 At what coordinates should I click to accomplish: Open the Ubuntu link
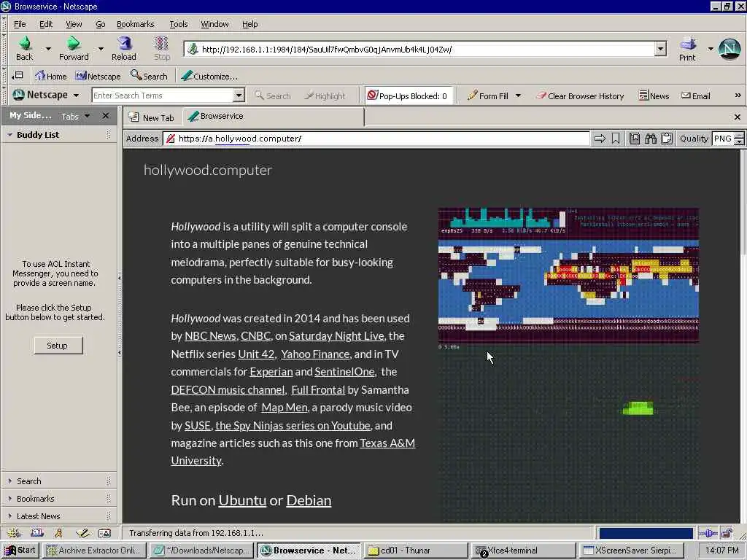242,500
